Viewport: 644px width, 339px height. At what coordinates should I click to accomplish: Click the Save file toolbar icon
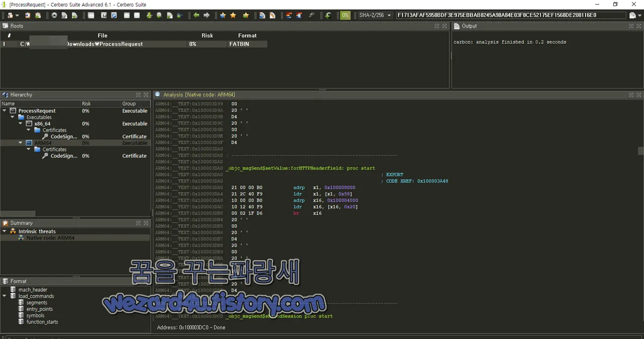104,15
